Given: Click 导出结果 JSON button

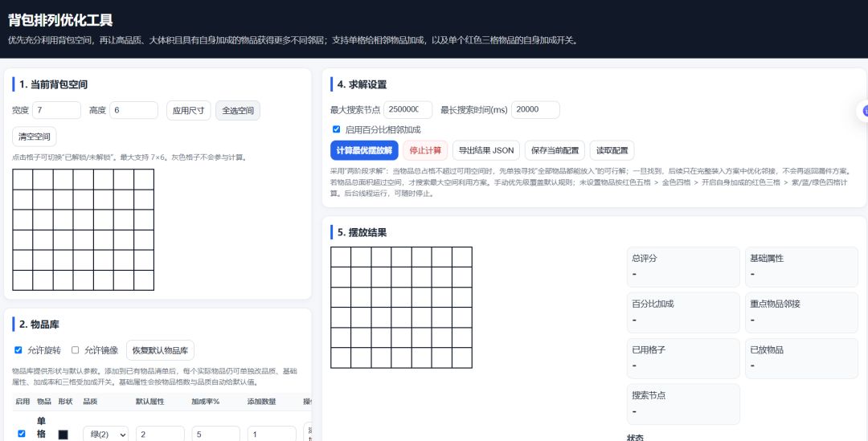Looking at the screenshot, I should [x=486, y=150].
